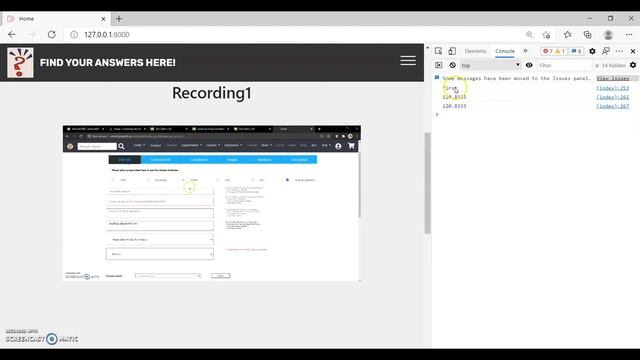Open browser Settings and more ellipsis
The height and width of the screenshot is (360, 640).
point(629,35)
